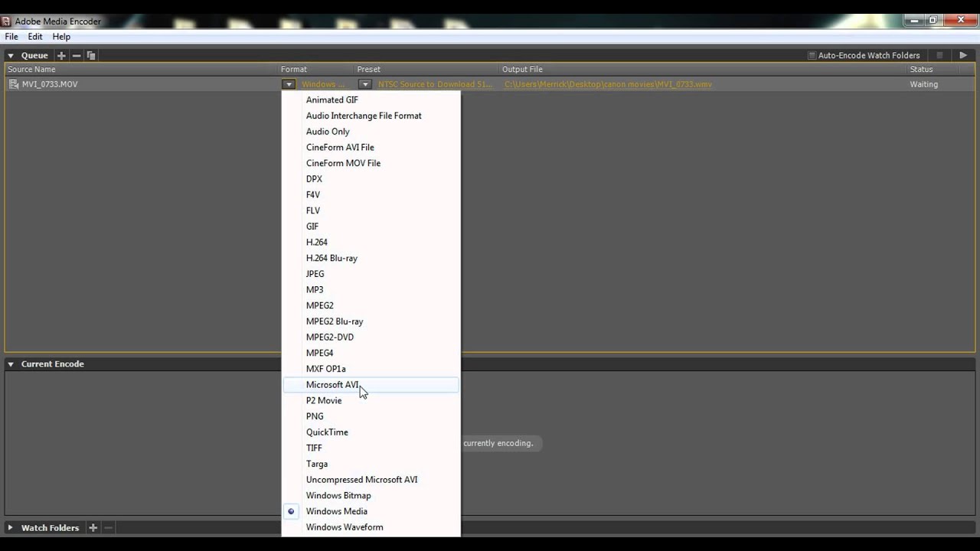
Task: Select DPX from format list
Action: point(371,179)
